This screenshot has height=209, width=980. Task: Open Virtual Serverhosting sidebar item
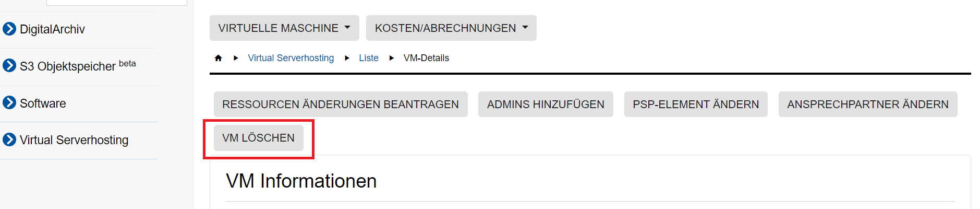[74, 140]
